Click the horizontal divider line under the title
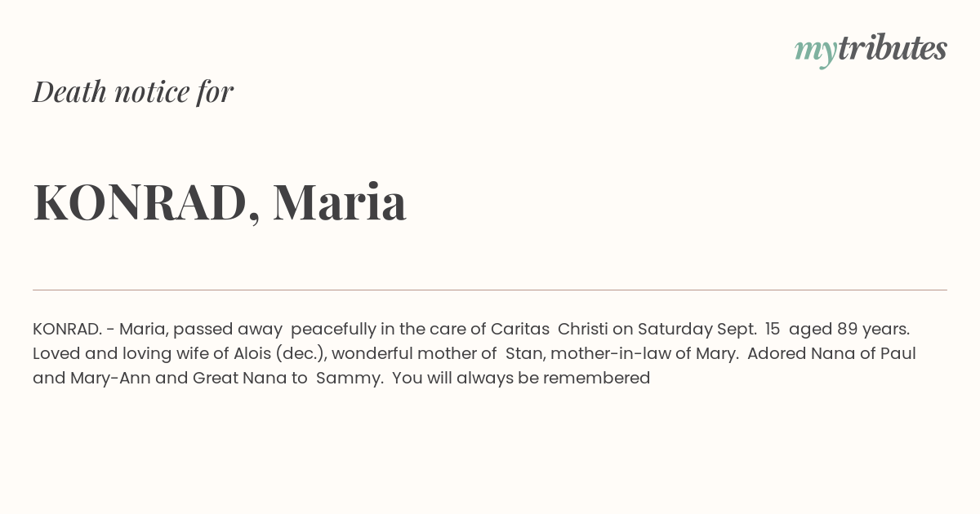The height and width of the screenshot is (514, 980). point(490,290)
